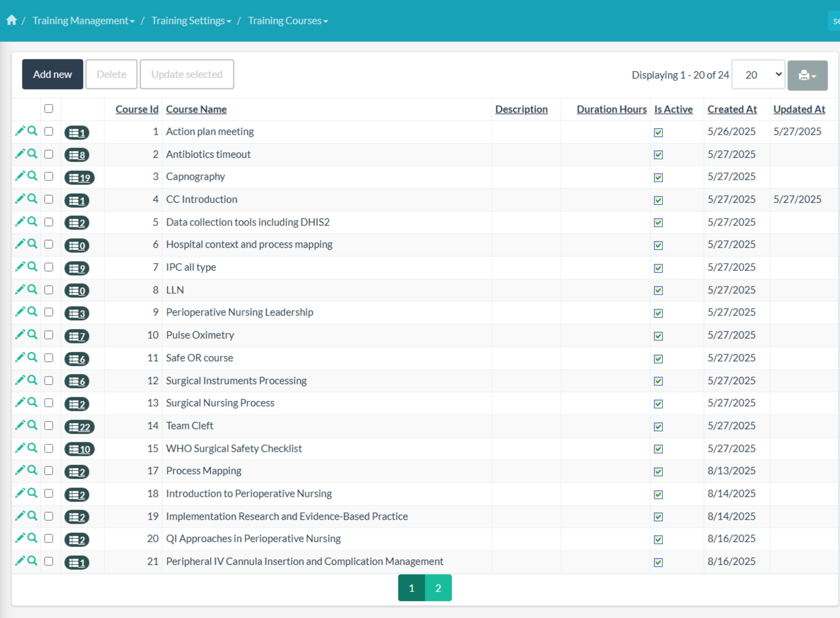Open the Capnography detail badge showing 19
Viewport: 840px width, 618px height.
[x=79, y=178]
